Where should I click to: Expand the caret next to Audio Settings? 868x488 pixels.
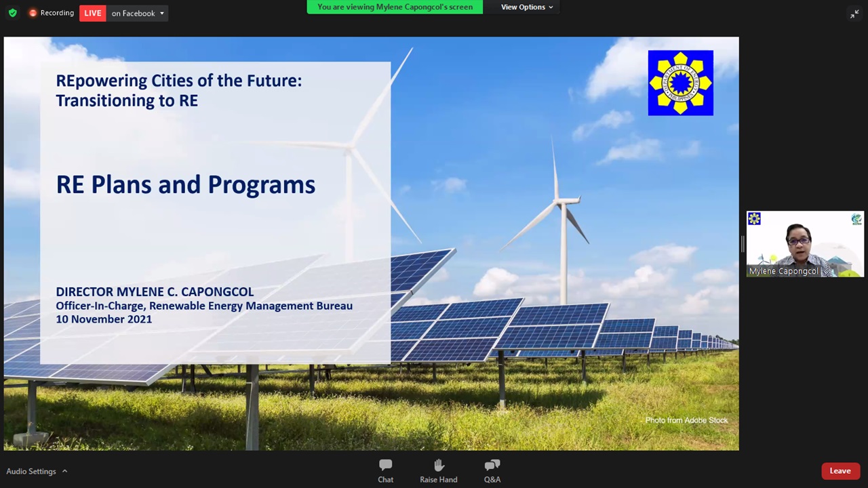click(65, 471)
